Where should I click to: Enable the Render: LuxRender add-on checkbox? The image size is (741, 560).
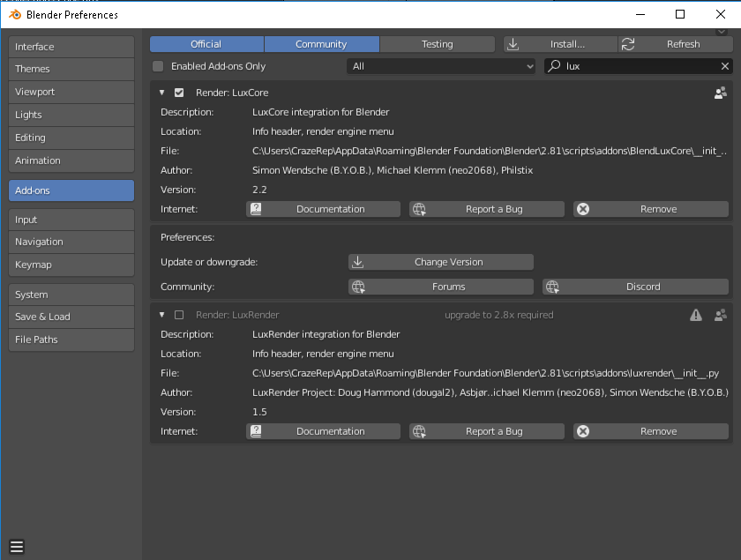point(179,315)
